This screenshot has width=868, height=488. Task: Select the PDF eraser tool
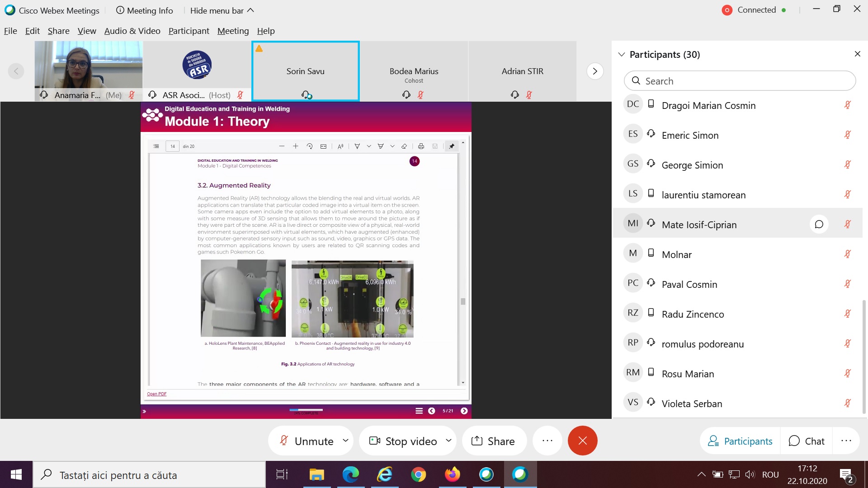(404, 146)
